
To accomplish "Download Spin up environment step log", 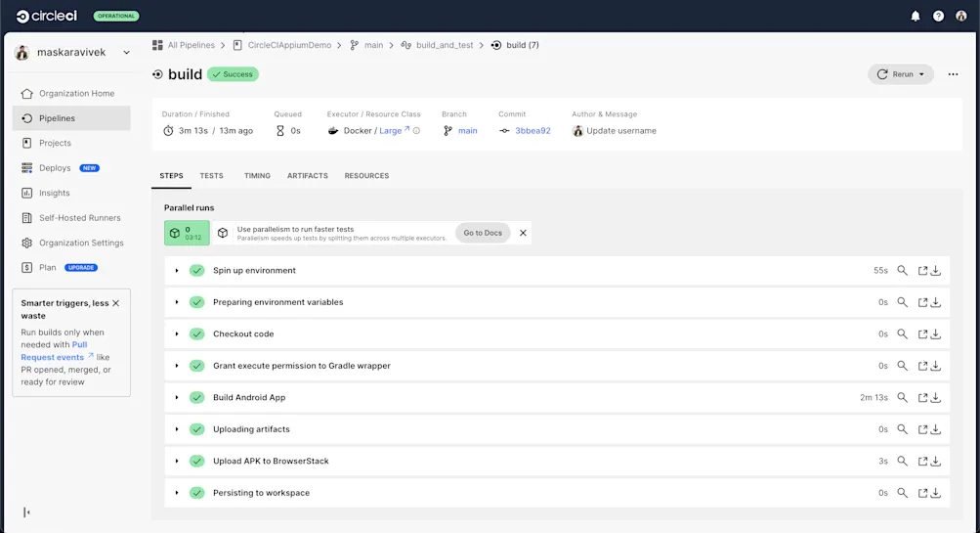I will (936, 270).
